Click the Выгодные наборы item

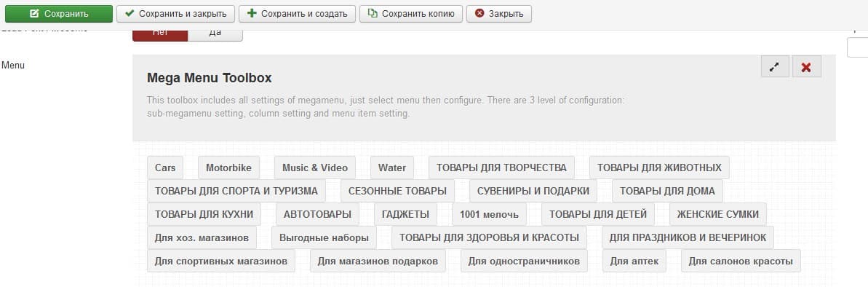[x=324, y=237]
